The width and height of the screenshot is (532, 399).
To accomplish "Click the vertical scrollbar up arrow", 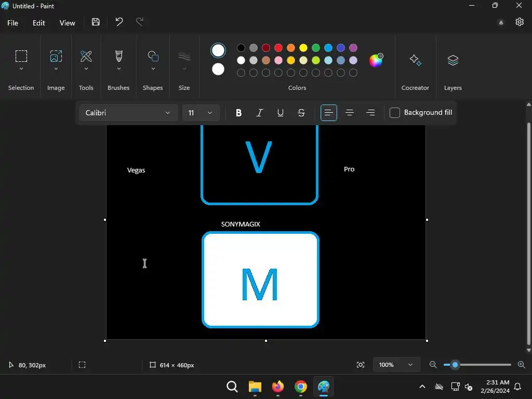I will point(528,104).
